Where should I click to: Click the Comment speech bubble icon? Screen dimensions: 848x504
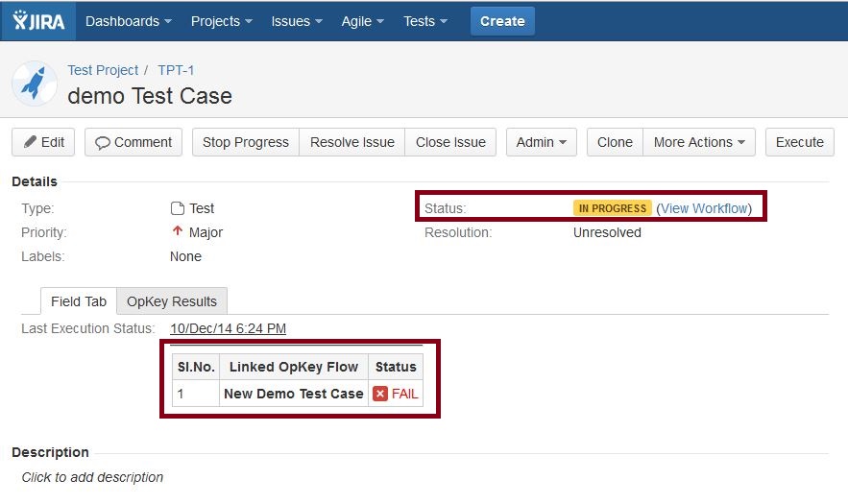tap(102, 143)
